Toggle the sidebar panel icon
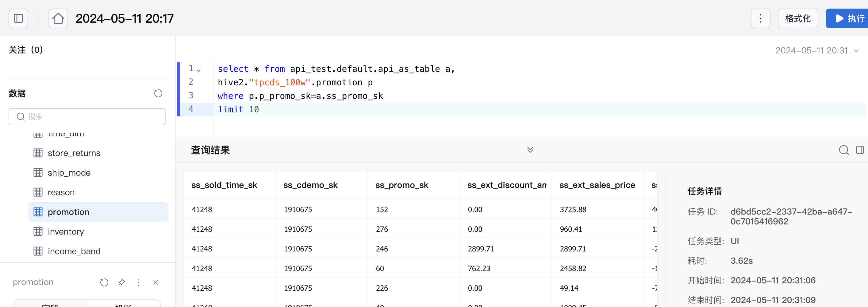 [x=18, y=18]
